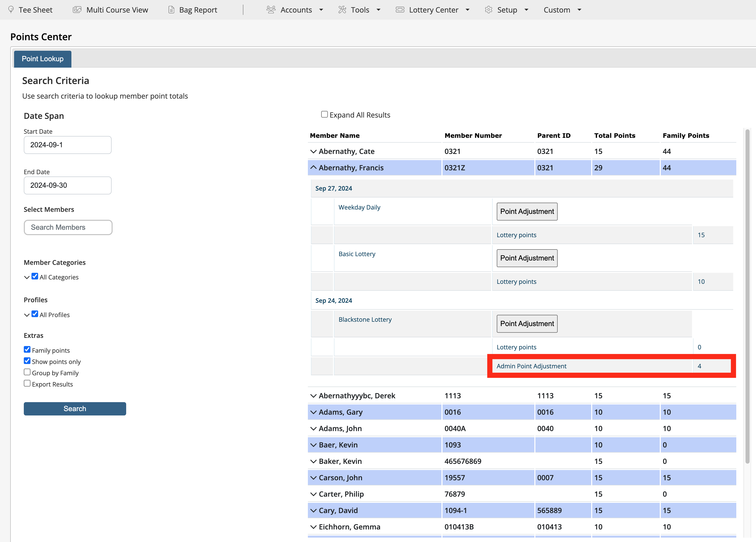Open the Setup dropdown menu

tap(507, 10)
